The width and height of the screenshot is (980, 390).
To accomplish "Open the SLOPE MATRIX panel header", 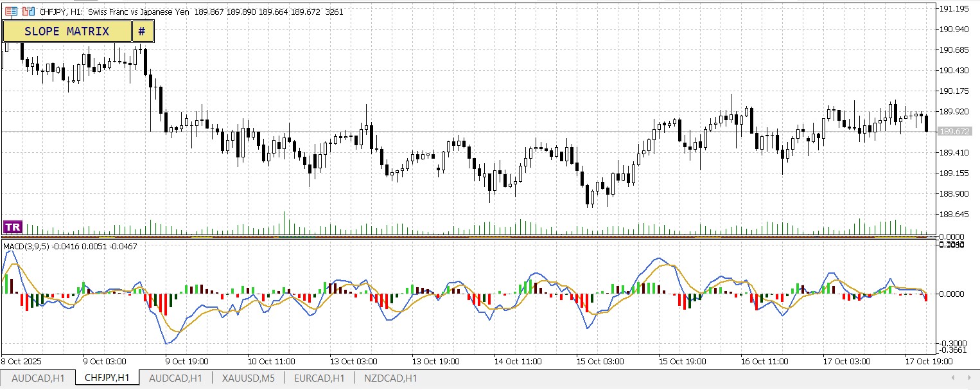I will (x=67, y=31).
